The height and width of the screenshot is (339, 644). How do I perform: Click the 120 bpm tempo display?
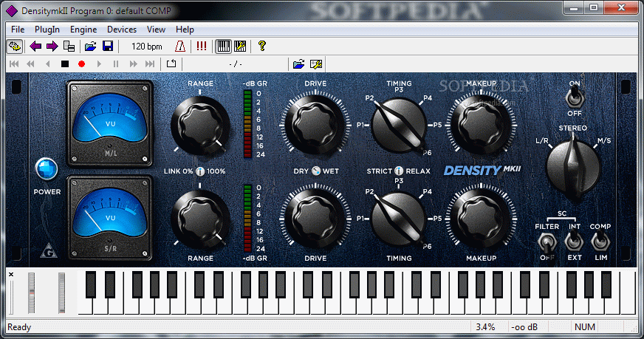[x=147, y=47]
